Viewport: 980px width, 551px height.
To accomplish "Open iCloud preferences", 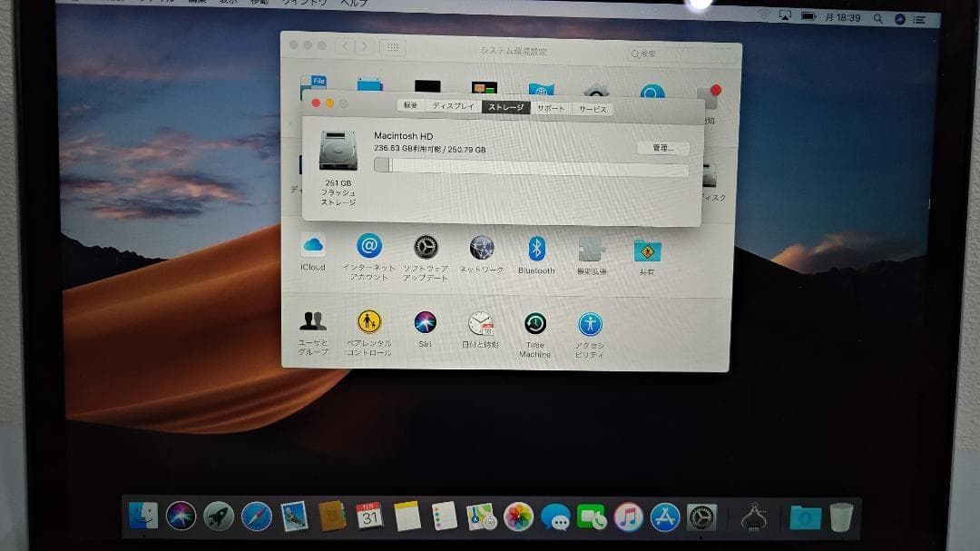I will tap(313, 245).
